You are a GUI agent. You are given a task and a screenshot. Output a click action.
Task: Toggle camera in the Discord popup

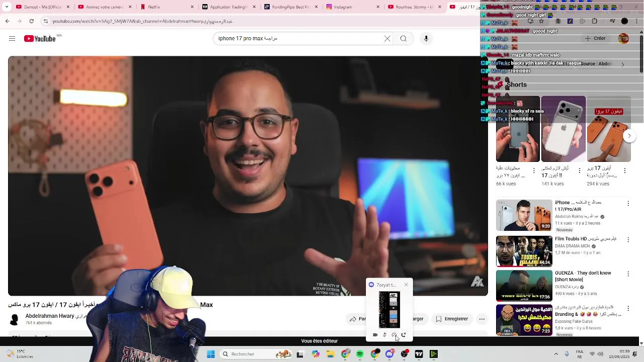(x=375, y=335)
